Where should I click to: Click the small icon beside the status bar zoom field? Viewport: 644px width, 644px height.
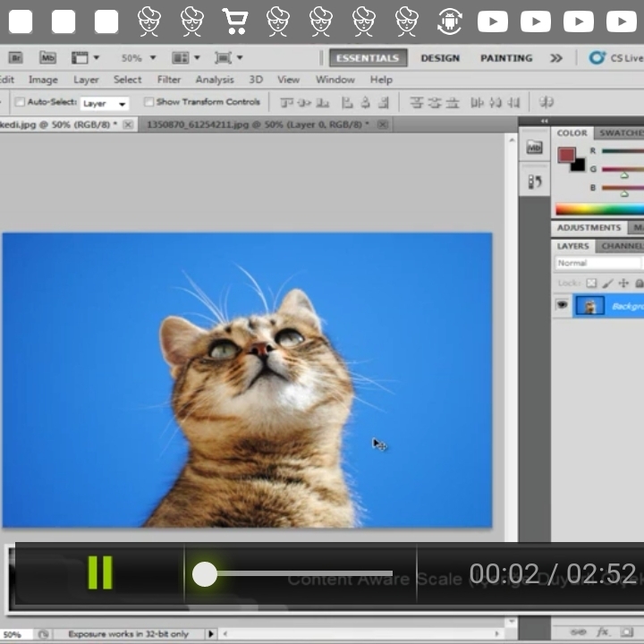pos(43,634)
